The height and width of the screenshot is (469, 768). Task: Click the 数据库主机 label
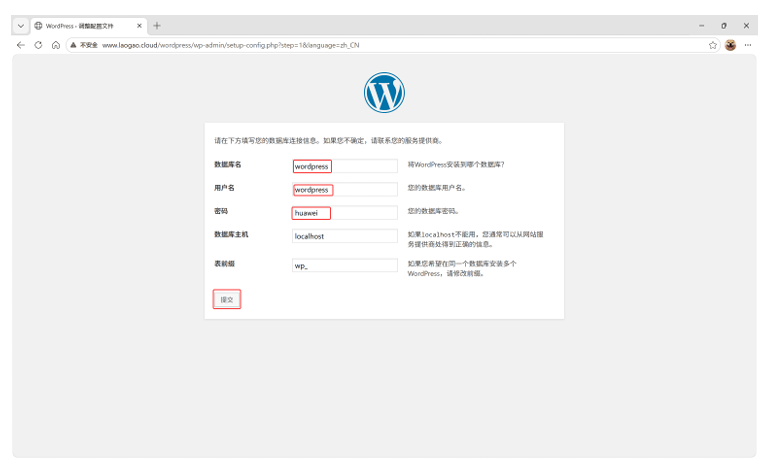tap(231, 234)
